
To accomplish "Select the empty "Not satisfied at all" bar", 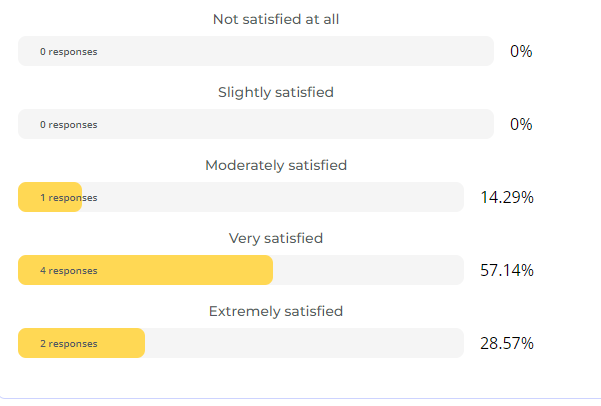I will click(300, 51).
